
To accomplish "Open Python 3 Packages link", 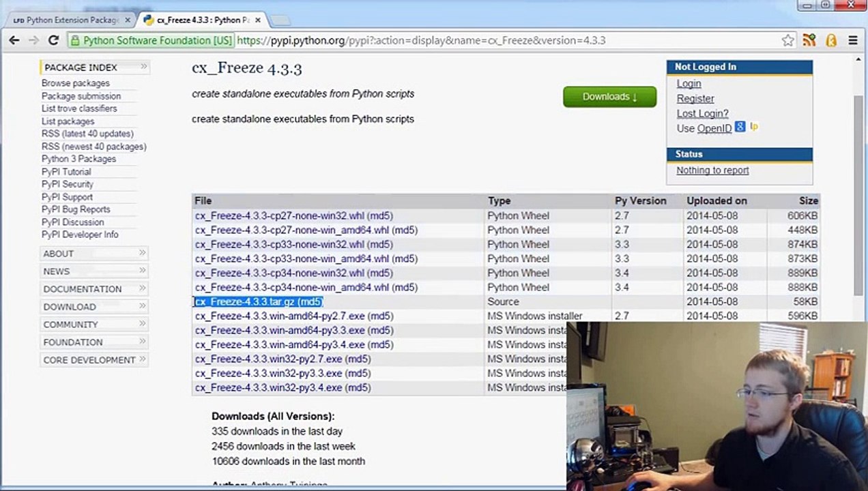I will 78,159.
